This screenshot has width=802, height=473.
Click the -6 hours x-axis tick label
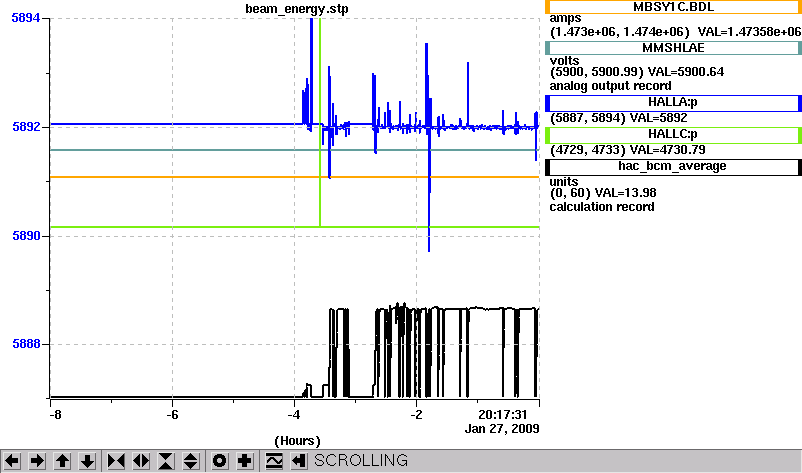(x=172, y=415)
